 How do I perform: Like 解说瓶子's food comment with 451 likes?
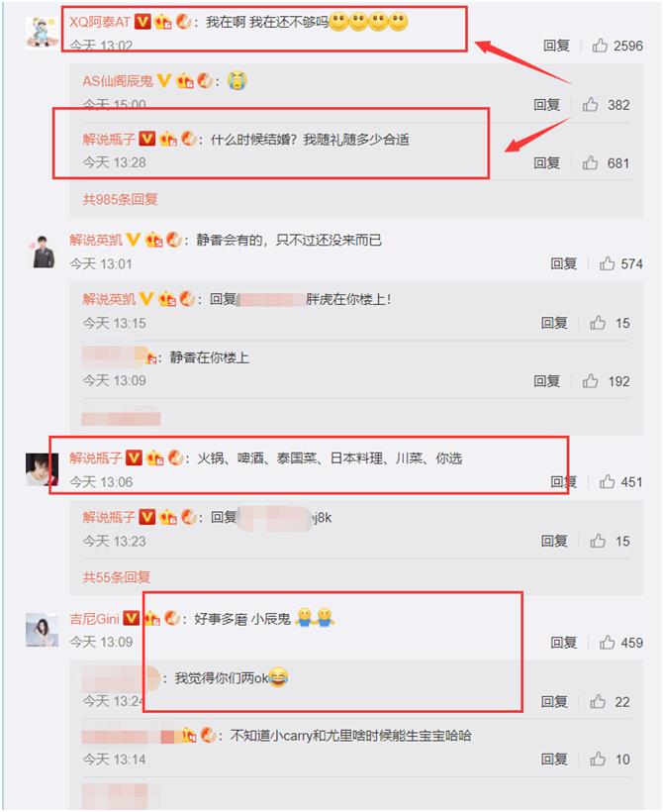click(x=607, y=482)
